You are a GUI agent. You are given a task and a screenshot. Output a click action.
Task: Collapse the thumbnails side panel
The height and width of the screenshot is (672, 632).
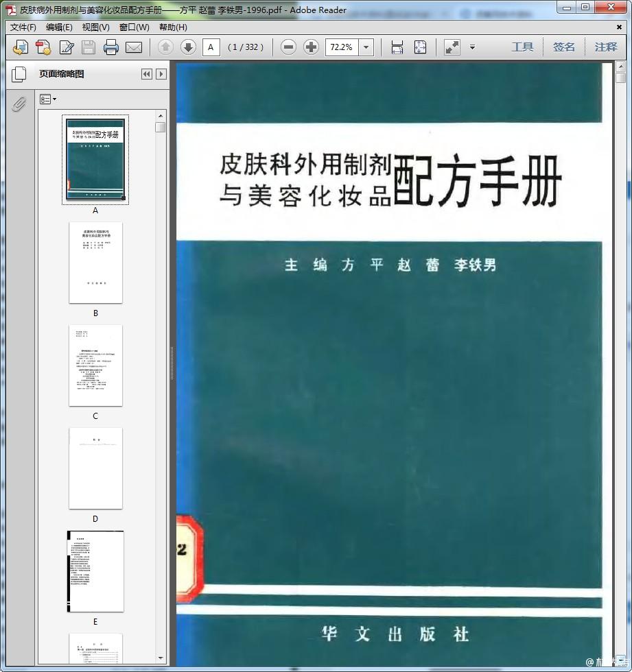[x=146, y=74]
